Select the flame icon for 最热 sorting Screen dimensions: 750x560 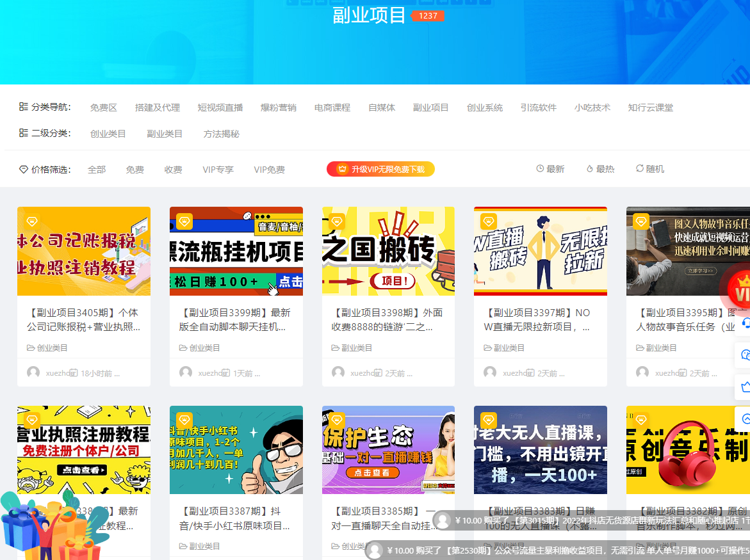click(589, 168)
